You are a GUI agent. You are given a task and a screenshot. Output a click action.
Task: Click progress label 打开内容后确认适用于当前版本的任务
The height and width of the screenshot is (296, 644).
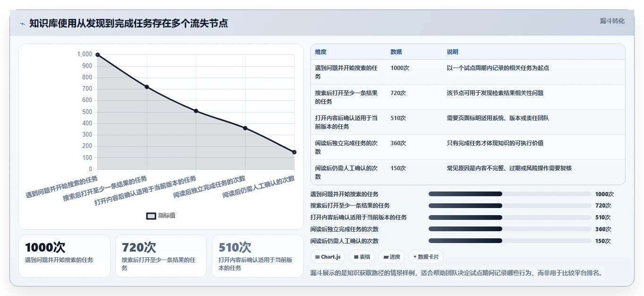pos(359,218)
